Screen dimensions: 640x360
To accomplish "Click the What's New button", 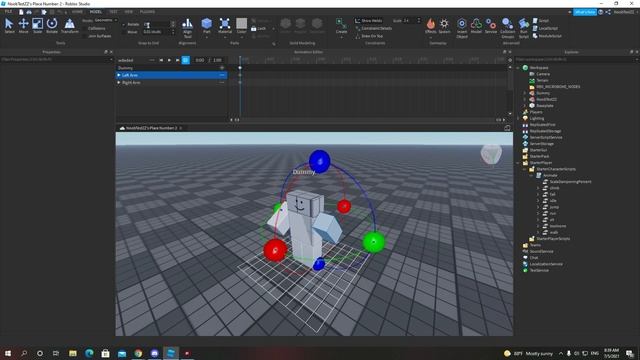I will 585,12.
